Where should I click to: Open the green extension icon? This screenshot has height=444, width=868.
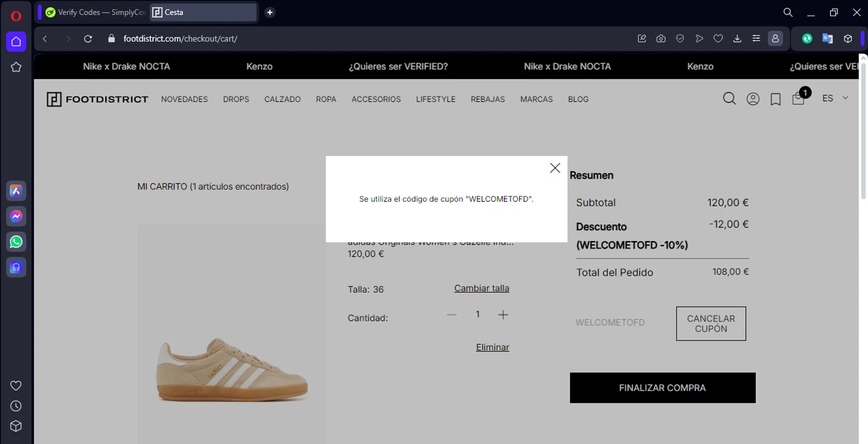[x=807, y=39]
